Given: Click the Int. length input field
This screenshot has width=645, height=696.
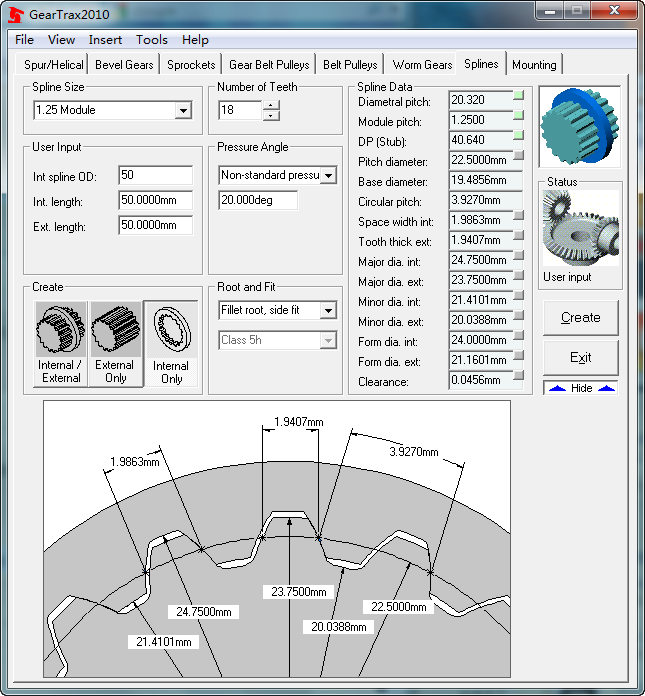Looking at the screenshot, I should pyautogui.click(x=155, y=200).
